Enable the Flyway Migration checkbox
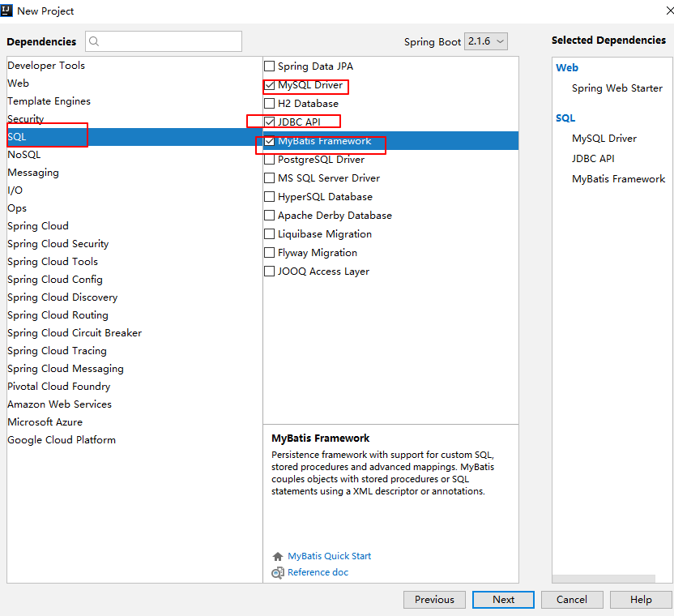This screenshot has width=674, height=616. coord(270,253)
